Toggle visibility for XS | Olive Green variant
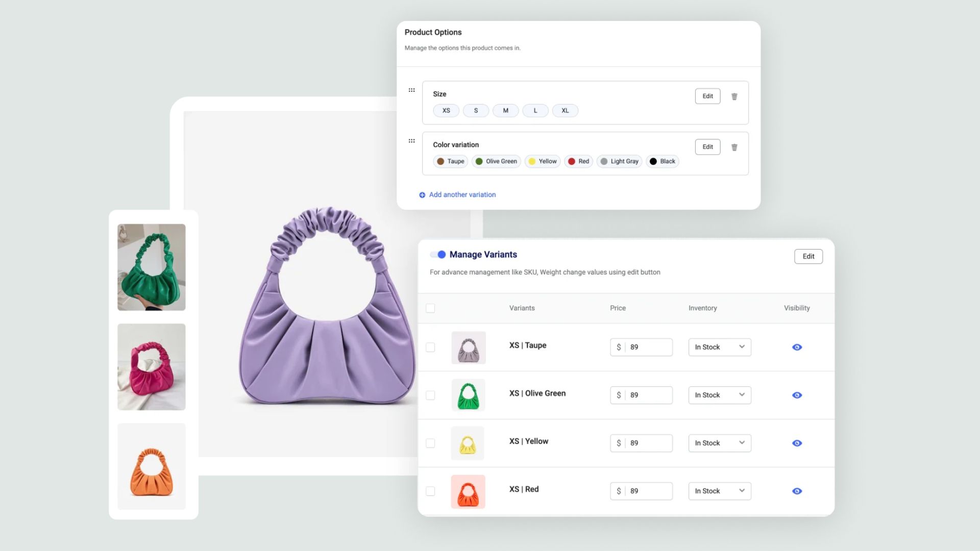 pos(797,395)
